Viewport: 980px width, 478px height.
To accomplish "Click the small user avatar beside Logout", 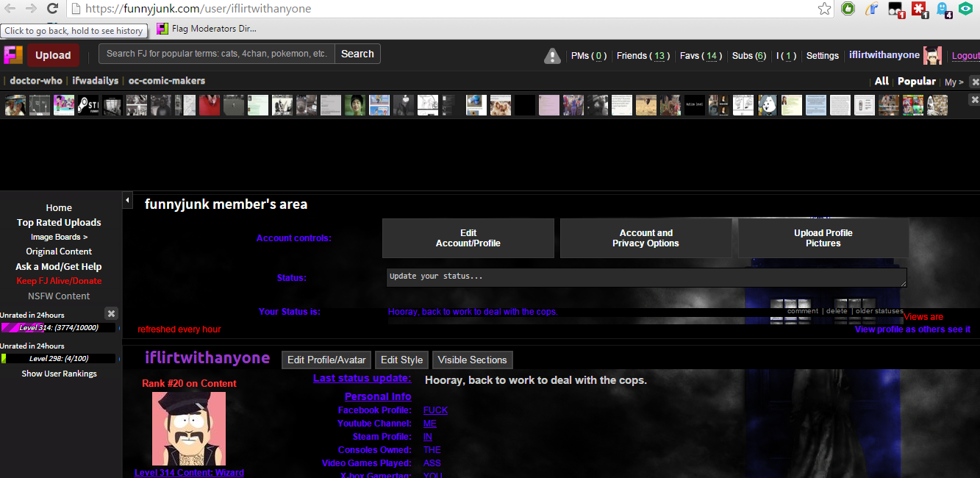I will [x=933, y=56].
